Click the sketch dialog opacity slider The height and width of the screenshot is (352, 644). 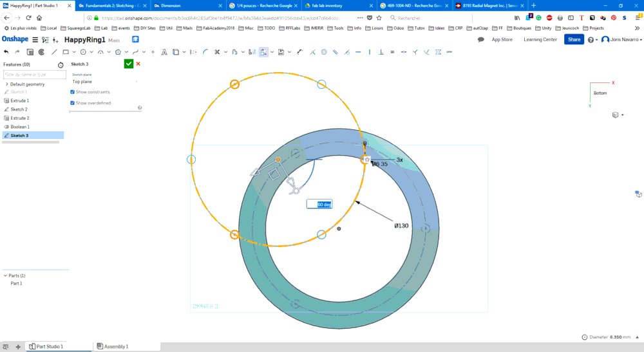click(106, 111)
